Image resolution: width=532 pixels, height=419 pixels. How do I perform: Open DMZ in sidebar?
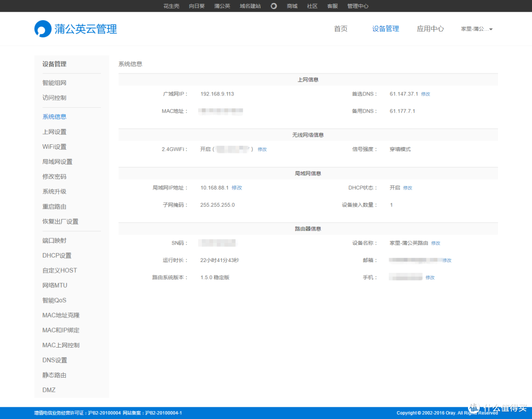[49, 390]
